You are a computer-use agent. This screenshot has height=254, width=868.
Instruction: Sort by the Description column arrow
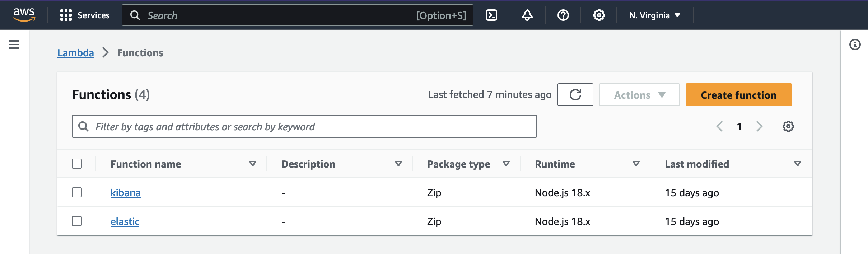[398, 164]
